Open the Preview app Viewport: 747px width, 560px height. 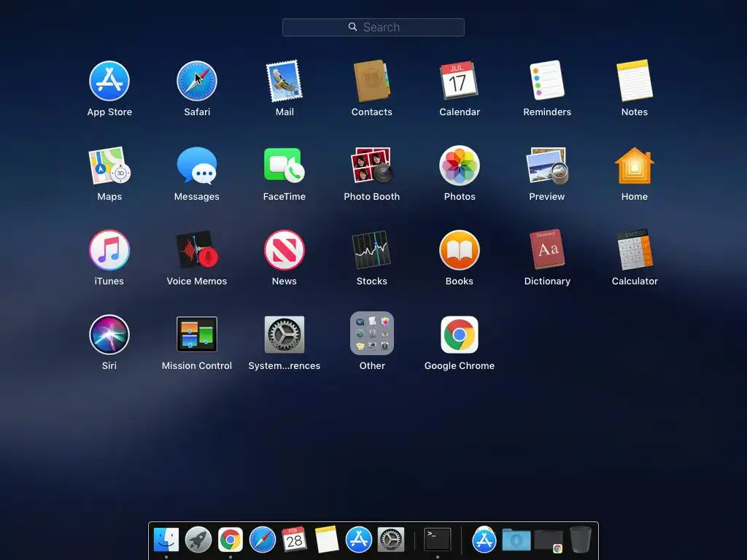(547, 166)
